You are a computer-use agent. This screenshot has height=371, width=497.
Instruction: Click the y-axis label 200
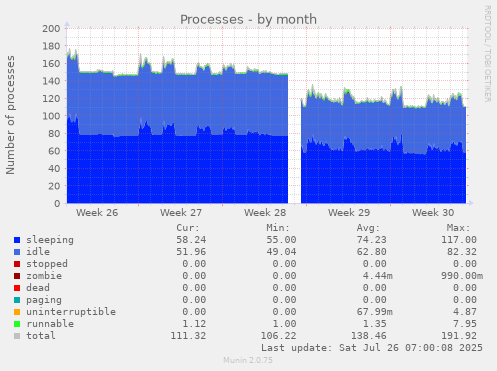click(51, 29)
